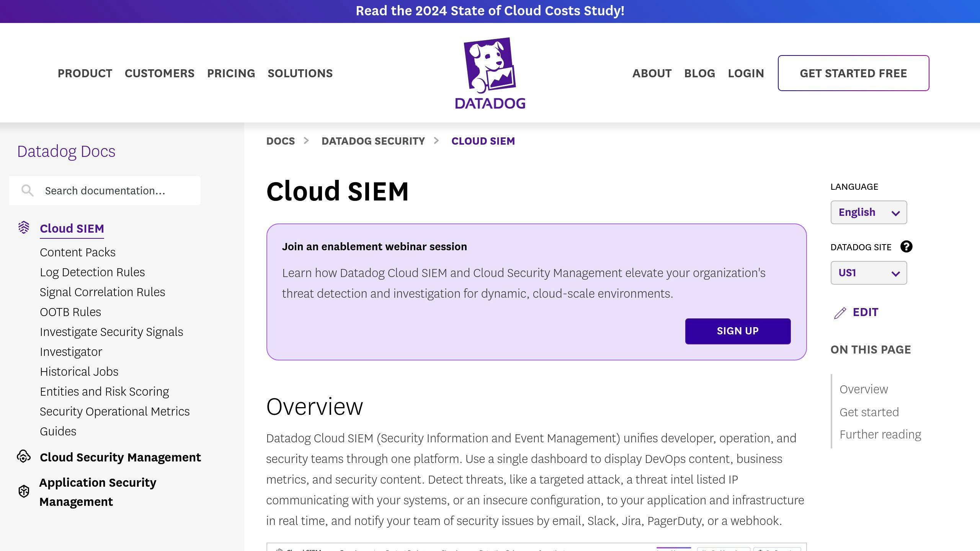
Task: Open Guides sidebar item
Action: click(58, 431)
